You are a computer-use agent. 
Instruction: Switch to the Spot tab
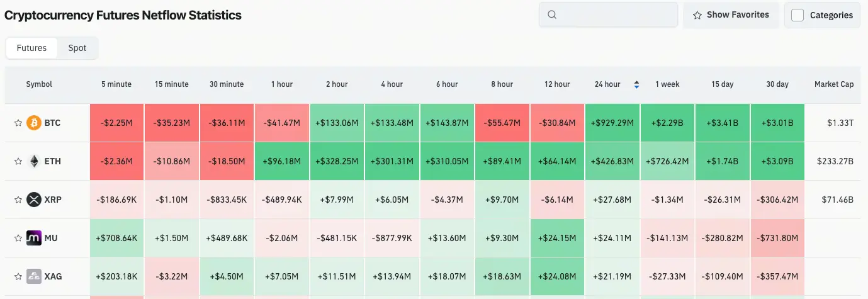click(77, 48)
